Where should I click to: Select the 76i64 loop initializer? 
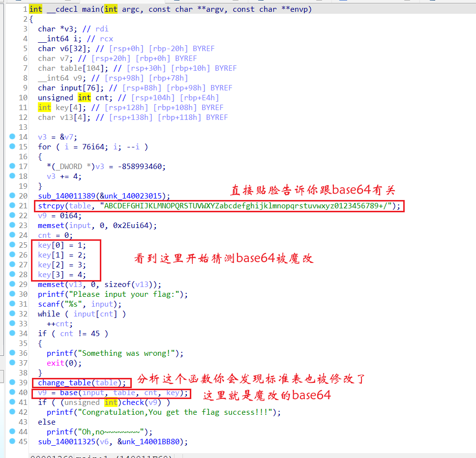(93, 147)
